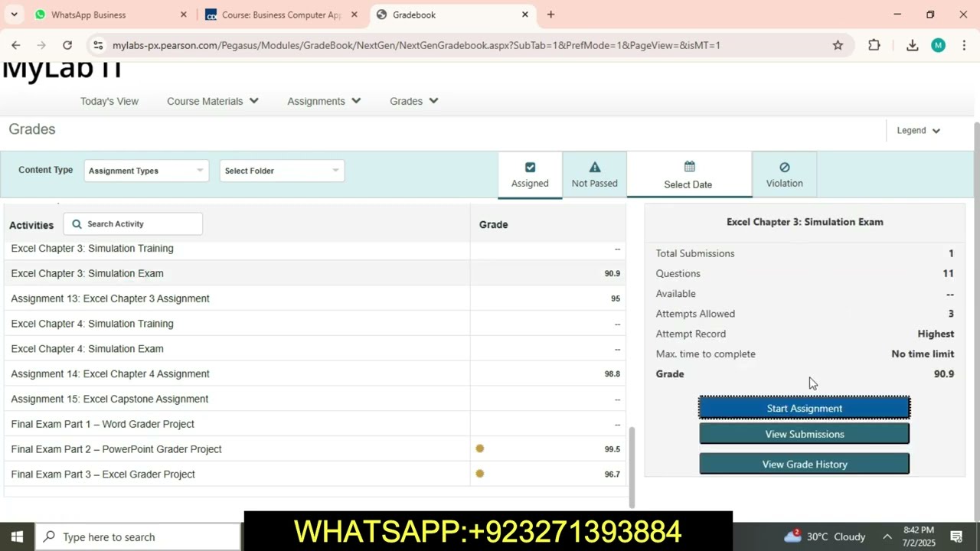Open Today's View
The height and width of the screenshot is (551, 980).
pos(109,101)
